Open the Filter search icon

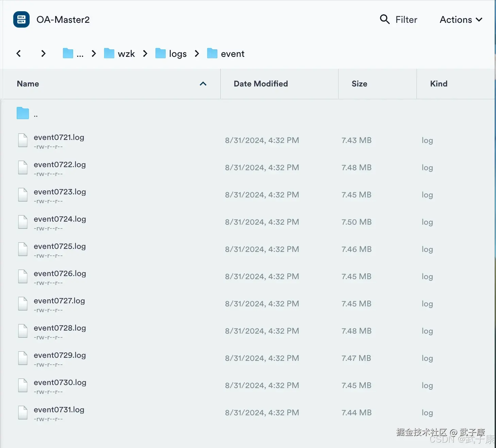tap(385, 19)
